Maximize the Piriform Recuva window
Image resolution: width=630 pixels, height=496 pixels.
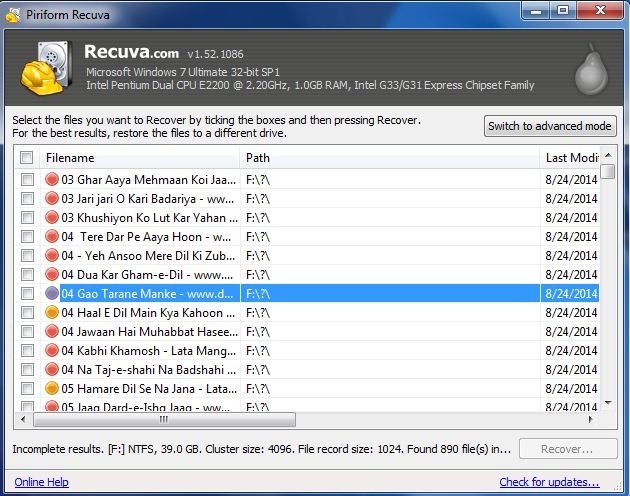563,11
